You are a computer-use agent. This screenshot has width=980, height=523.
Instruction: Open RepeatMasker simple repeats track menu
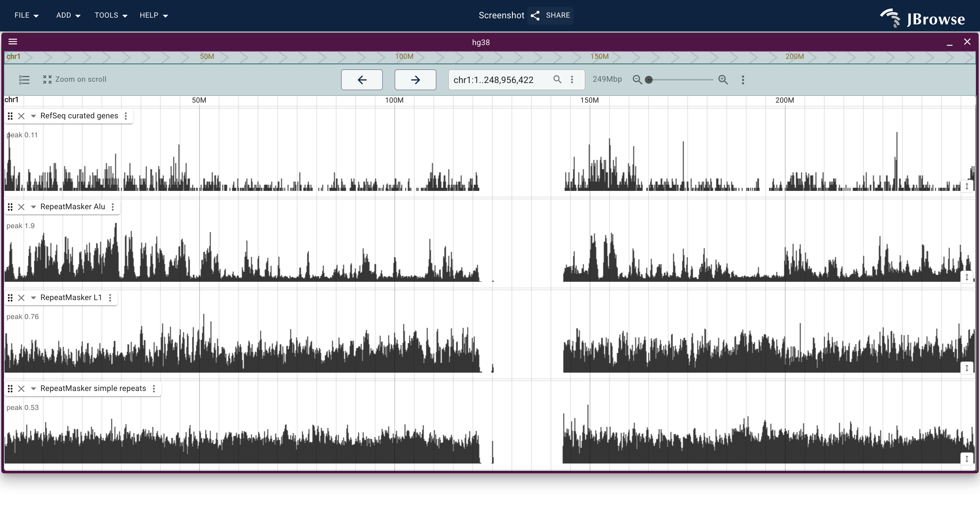coord(154,389)
